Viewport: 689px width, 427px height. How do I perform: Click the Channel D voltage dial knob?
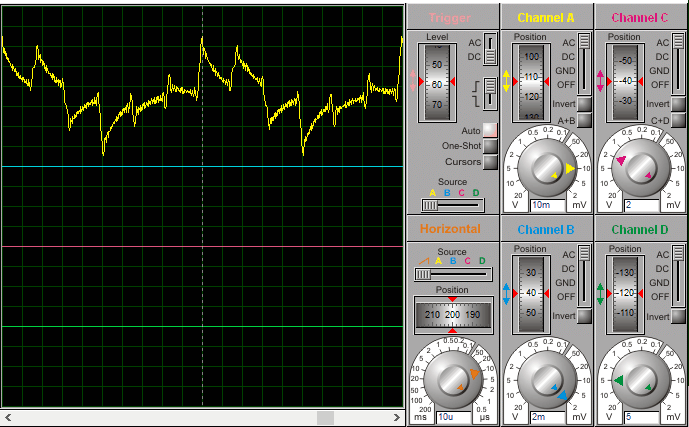tap(638, 378)
